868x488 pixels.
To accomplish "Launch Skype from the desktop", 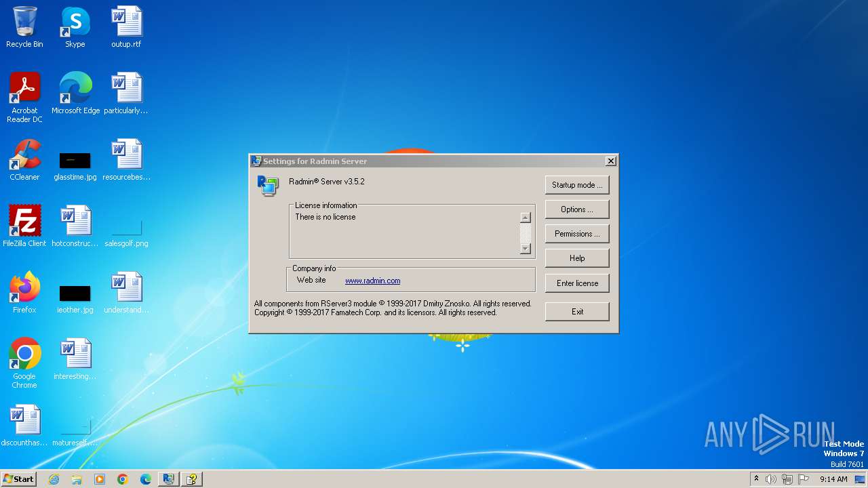I will 75,27.
